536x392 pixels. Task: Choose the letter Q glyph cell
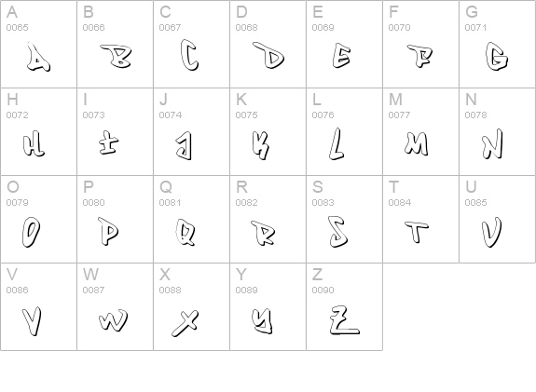point(191,219)
